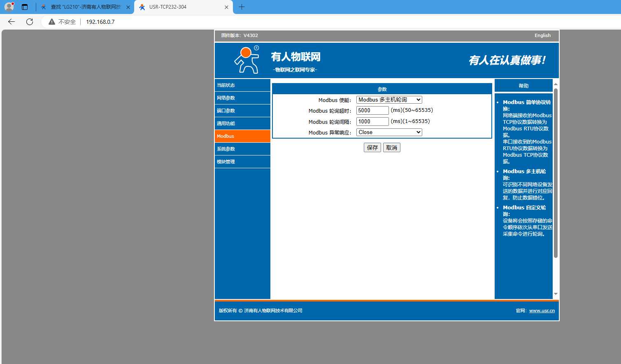The width and height of the screenshot is (621, 364).
Task: Click the 取消 button
Action: coord(392,148)
